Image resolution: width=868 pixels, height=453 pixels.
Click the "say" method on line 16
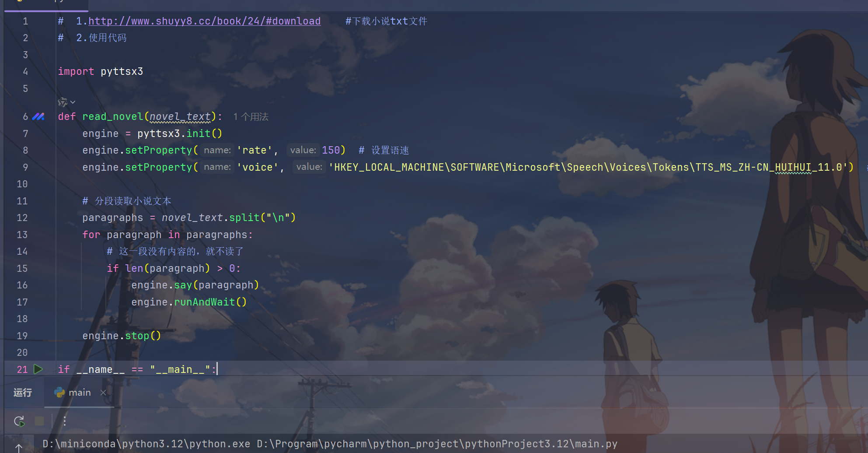coord(183,285)
